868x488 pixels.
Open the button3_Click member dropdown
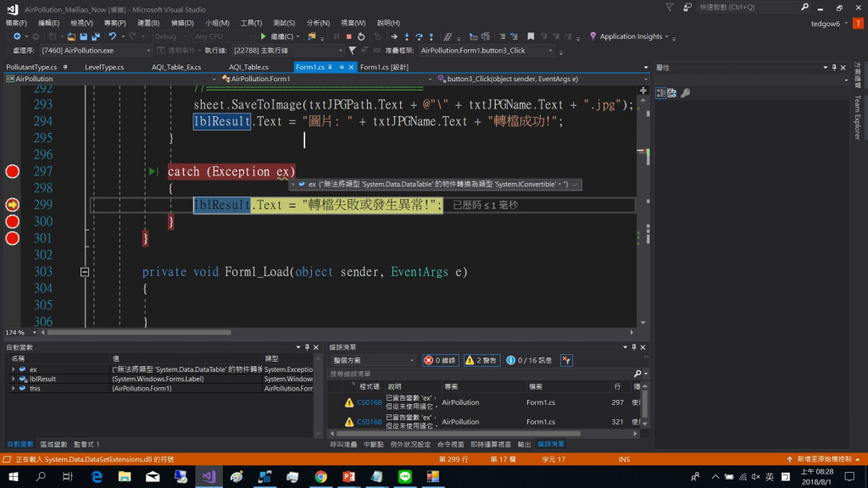[542, 79]
